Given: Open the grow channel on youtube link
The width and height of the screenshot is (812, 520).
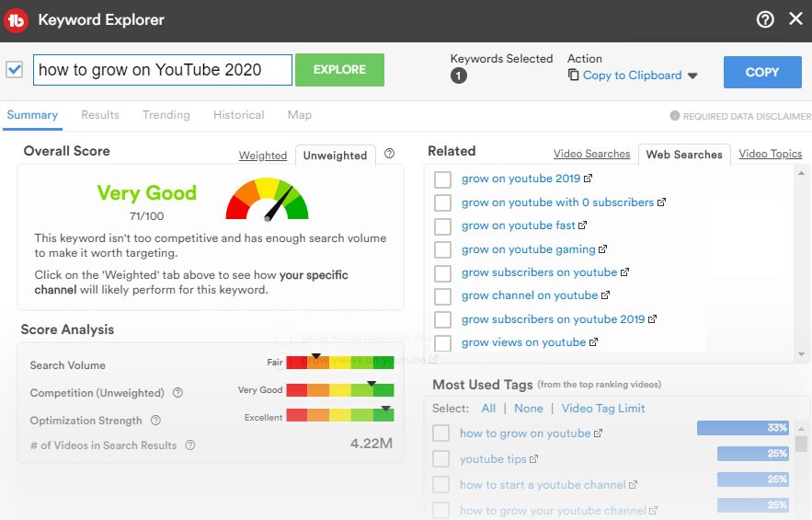Looking at the screenshot, I should pos(530,295).
